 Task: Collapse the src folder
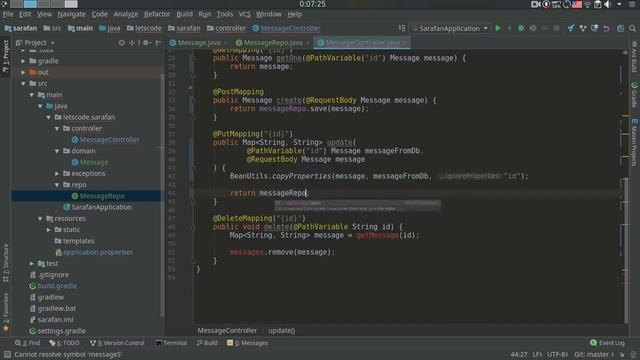pos(23,83)
